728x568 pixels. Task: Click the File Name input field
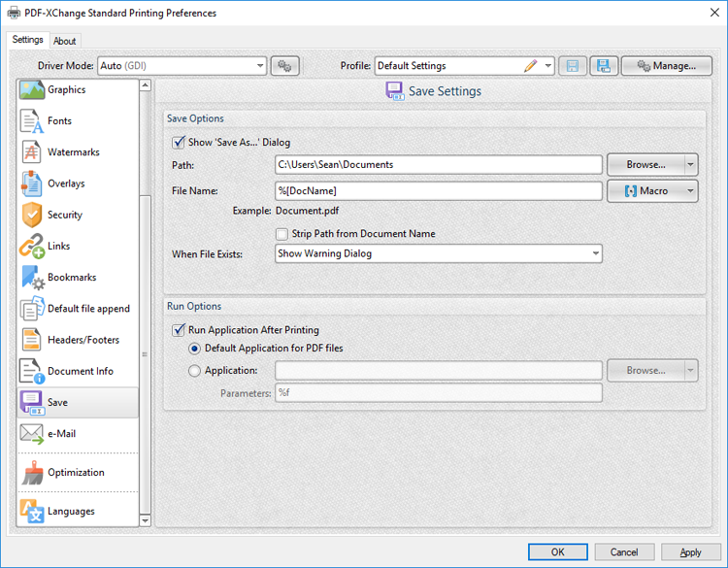point(439,190)
